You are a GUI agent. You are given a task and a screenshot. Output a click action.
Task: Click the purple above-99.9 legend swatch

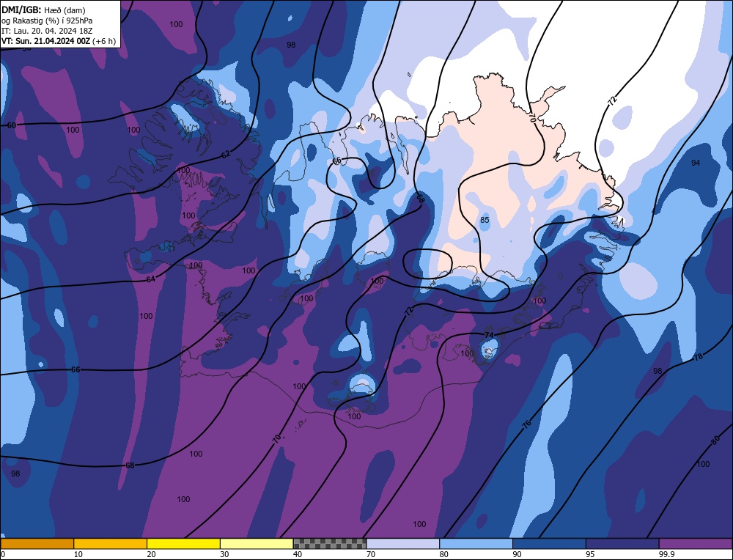pos(696,543)
